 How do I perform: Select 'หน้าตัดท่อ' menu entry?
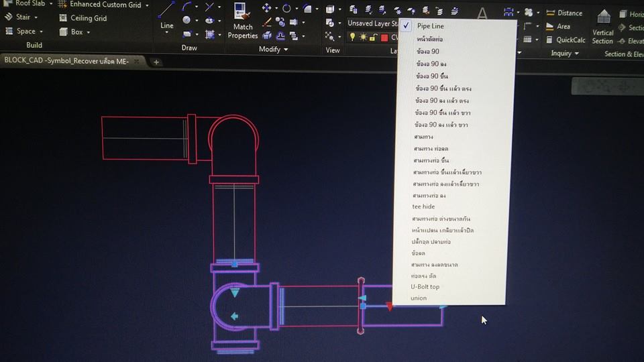point(429,39)
